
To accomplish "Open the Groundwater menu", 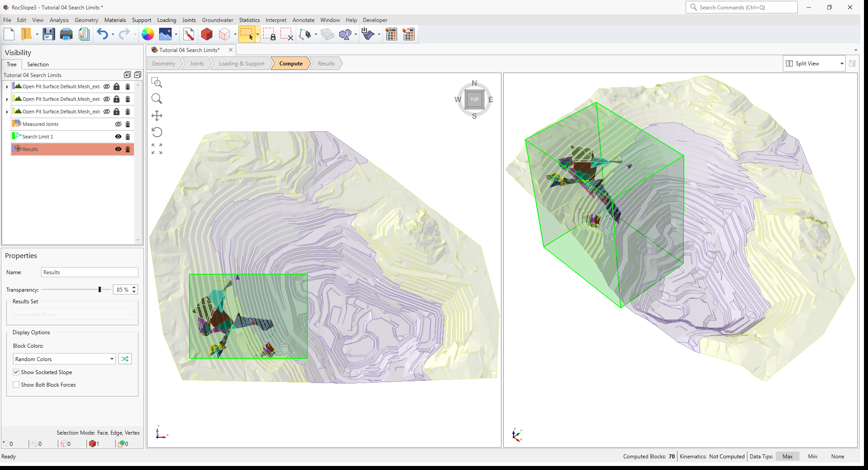I will [x=217, y=20].
